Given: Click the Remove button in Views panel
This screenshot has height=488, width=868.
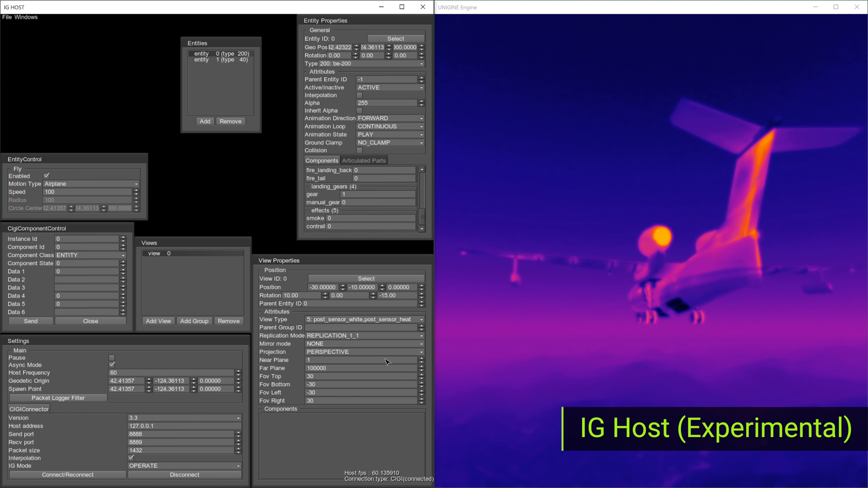Looking at the screenshot, I should [228, 321].
